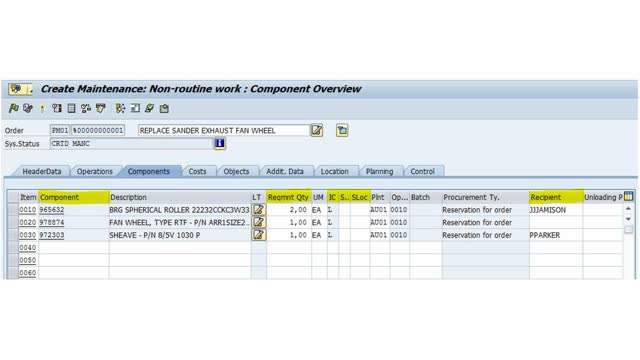Click the FAN WHEEL, TYPE RTF description cell

[x=179, y=222]
